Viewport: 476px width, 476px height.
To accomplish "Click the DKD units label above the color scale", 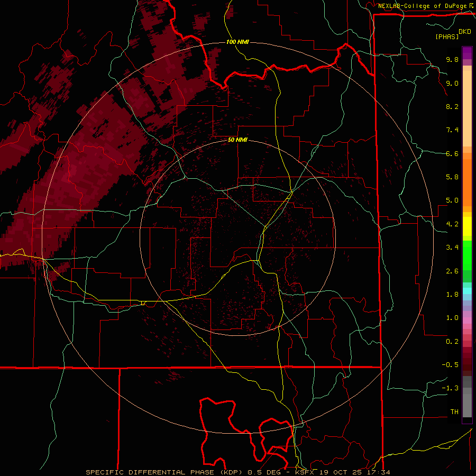I will pos(465,32).
